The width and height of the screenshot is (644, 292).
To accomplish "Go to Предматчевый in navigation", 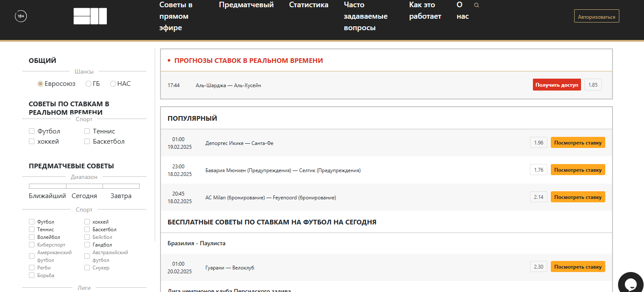I will point(246,5).
